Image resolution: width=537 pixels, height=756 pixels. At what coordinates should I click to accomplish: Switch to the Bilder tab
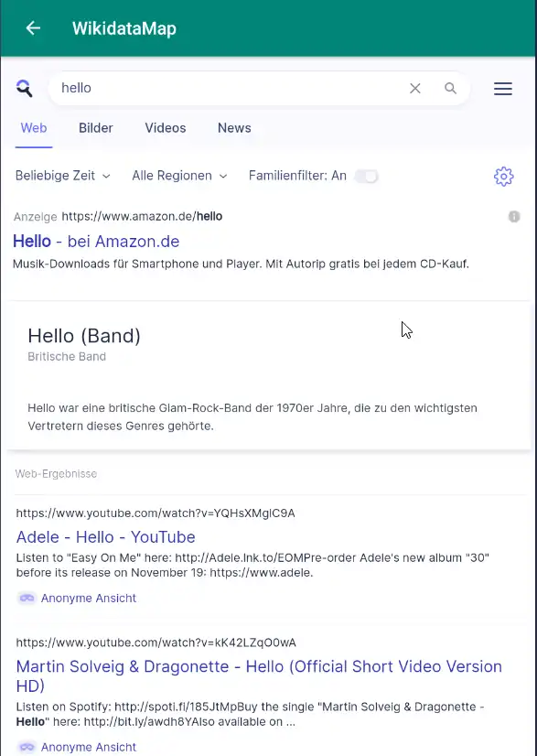click(95, 128)
